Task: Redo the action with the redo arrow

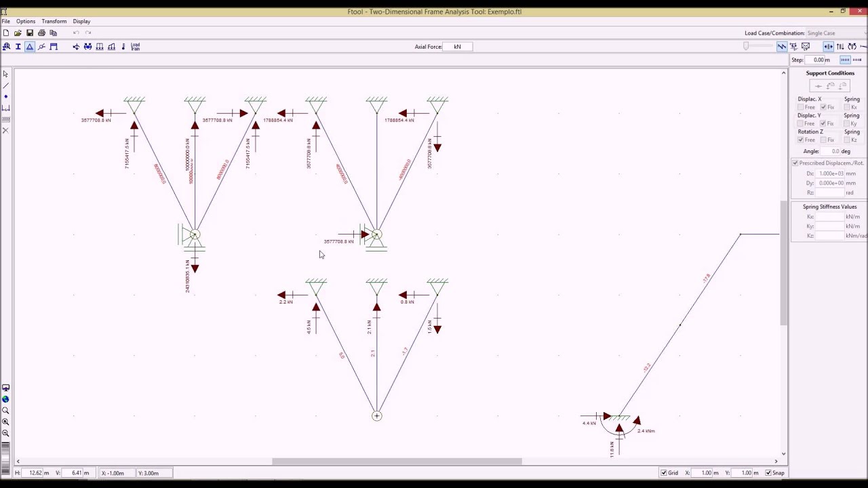Action: (x=87, y=33)
